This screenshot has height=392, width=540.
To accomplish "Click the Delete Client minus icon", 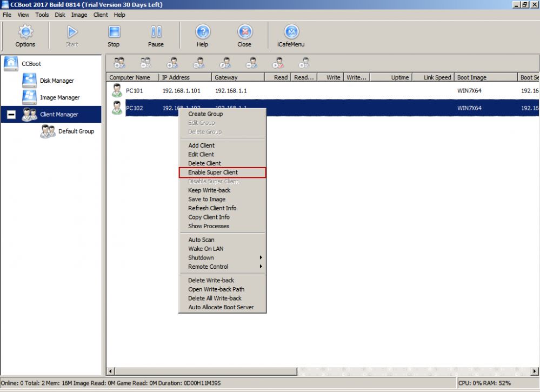I will point(251,63).
